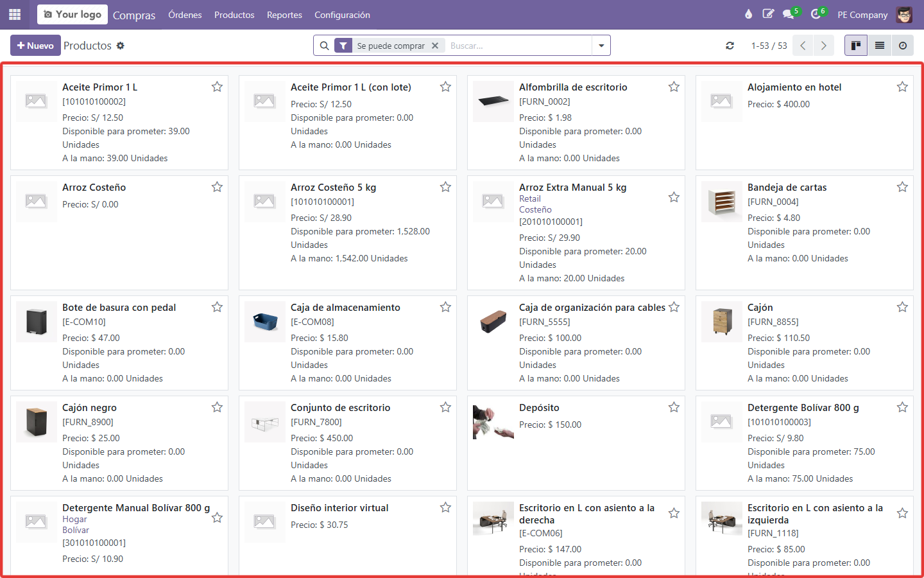This screenshot has height=578, width=924.
Task: Click the Alfombrilla de escritorio thumbnail
Action: (x=493, y=101)
